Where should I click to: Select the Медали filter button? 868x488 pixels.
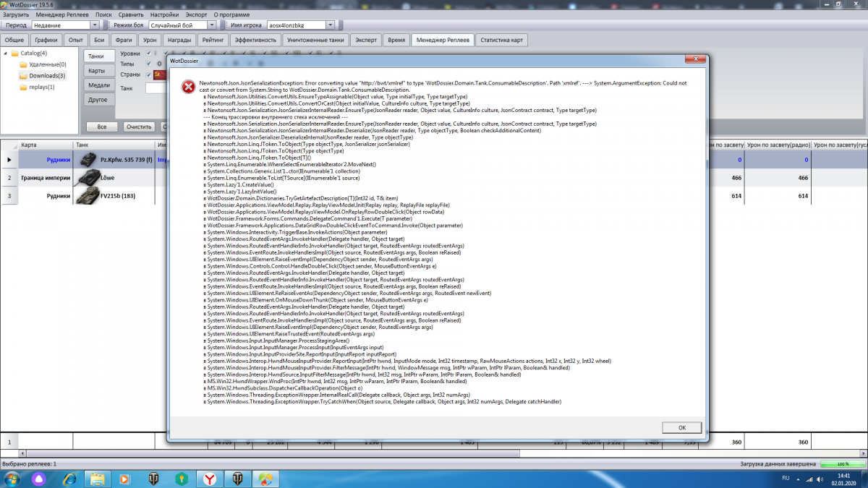point(99,85)
